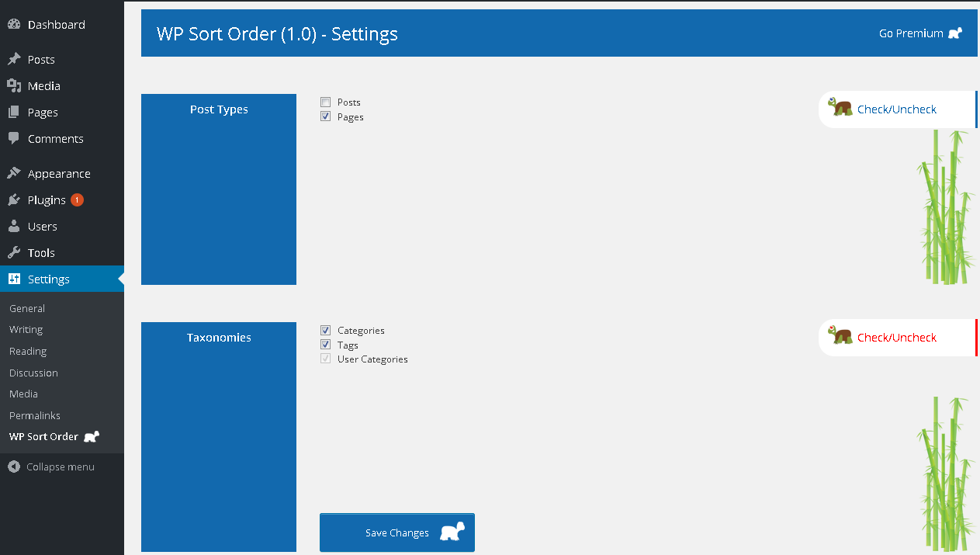This screenshot has width=980, height=555.
Task: Go to the Media menu item
Action: coord(62,85)
